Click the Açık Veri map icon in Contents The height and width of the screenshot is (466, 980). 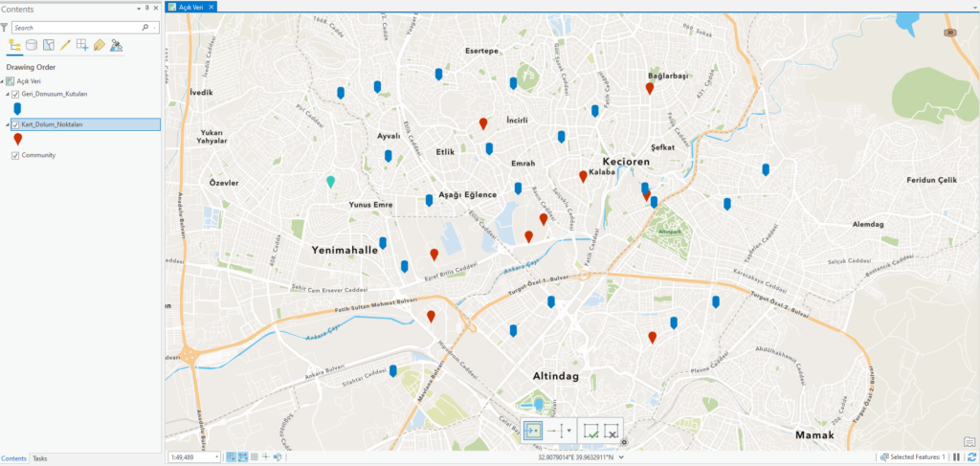(x=11, y=81)
